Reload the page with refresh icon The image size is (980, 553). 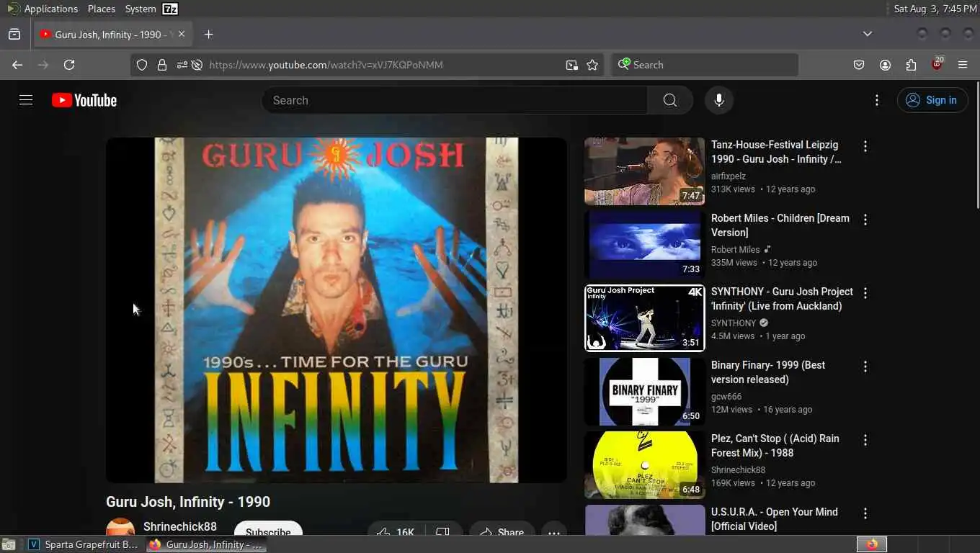pos(69,65)
